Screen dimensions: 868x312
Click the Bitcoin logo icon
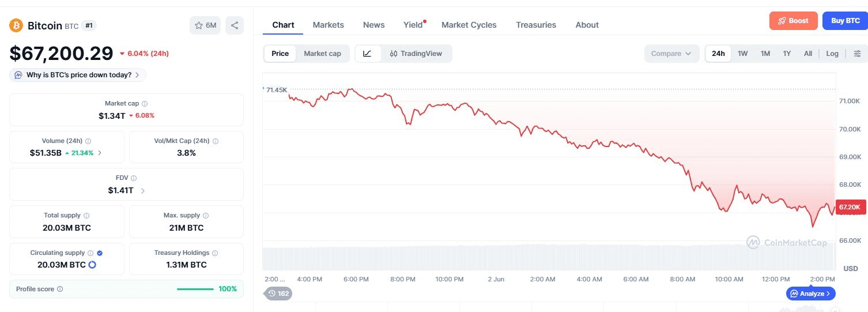16,25
